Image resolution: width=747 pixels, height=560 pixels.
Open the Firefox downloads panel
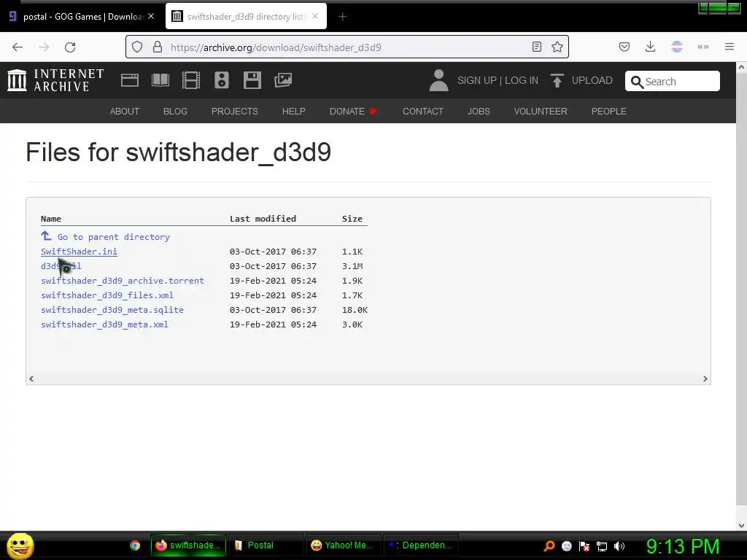pos(650,47)
